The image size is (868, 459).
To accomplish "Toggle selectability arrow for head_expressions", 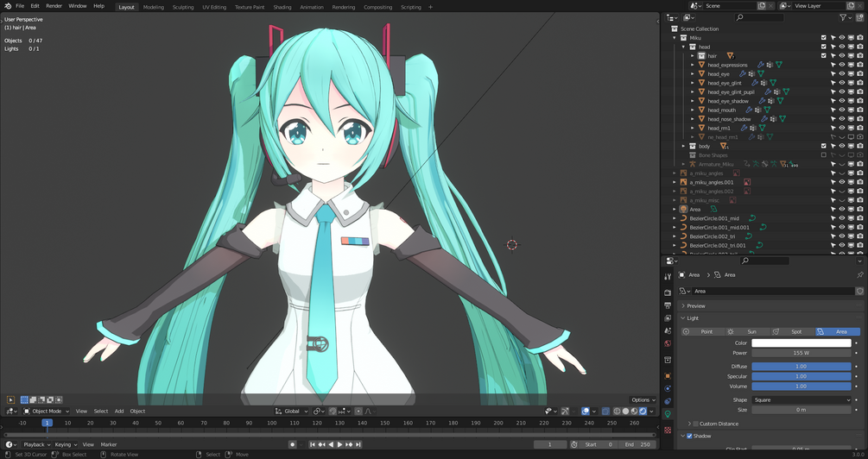I will [833, 66].
